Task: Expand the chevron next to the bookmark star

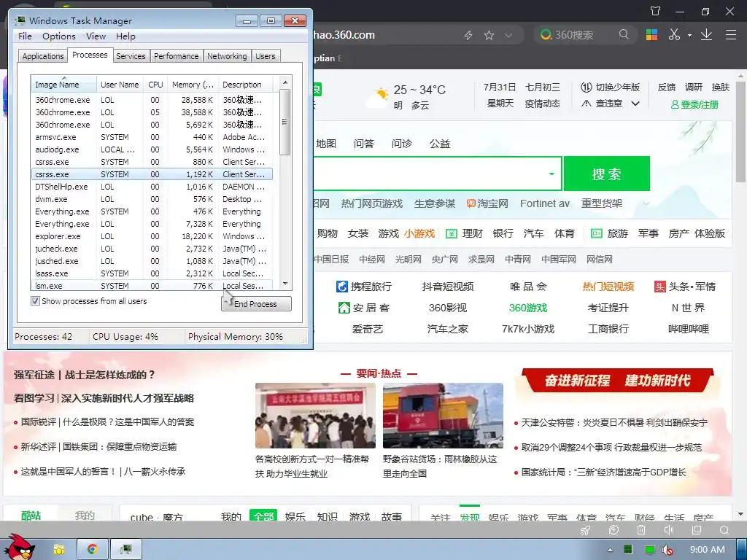Action: [508, 35]
